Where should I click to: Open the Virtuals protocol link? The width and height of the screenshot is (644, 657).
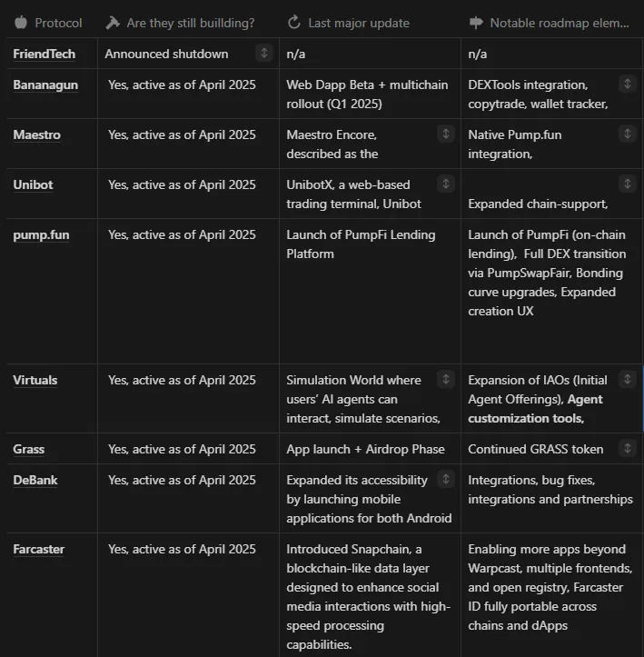pyautogui.click(x=35, y=381)
